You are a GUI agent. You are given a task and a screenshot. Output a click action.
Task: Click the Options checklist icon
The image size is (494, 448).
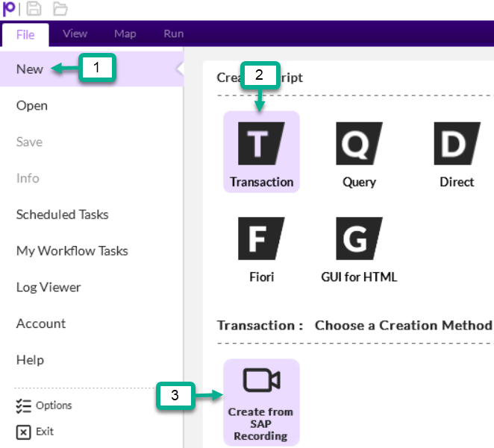tap(24, 406)
